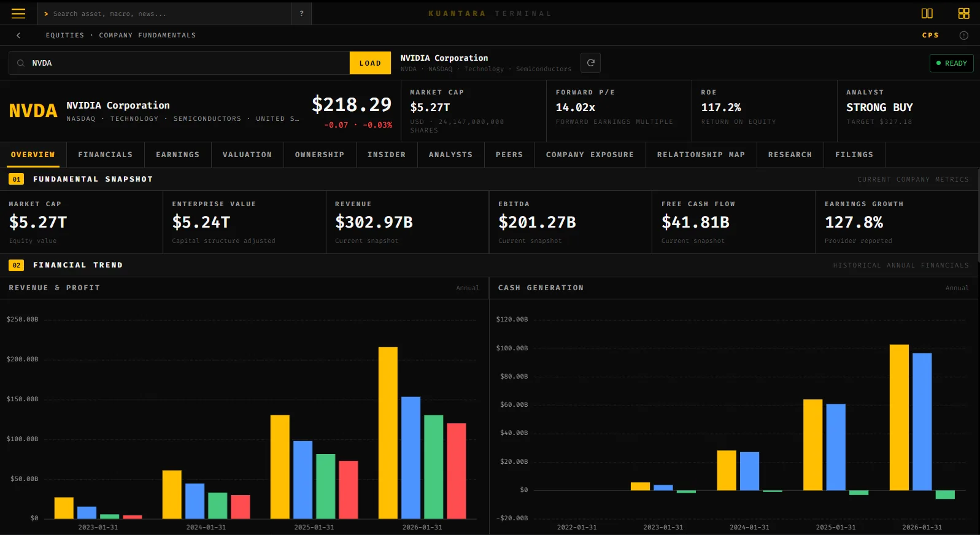Select the Overview tab
The image size is (980, 535).
pos(33,155)
